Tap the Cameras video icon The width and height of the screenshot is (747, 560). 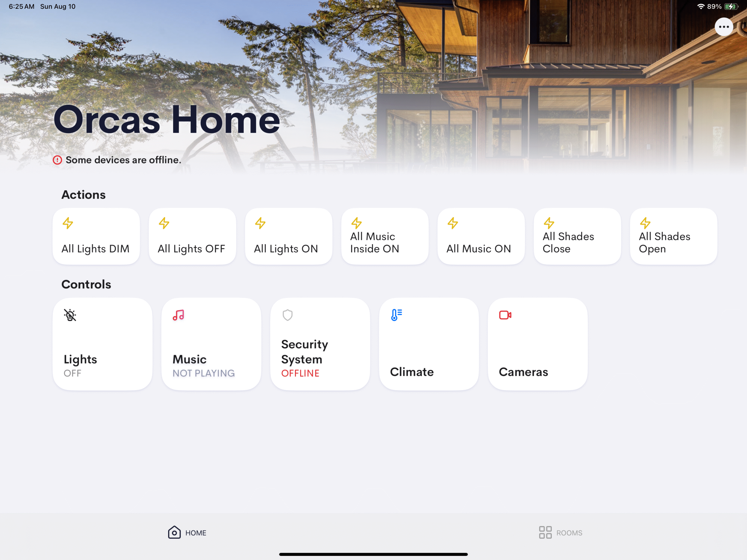(x=505, y=315)
